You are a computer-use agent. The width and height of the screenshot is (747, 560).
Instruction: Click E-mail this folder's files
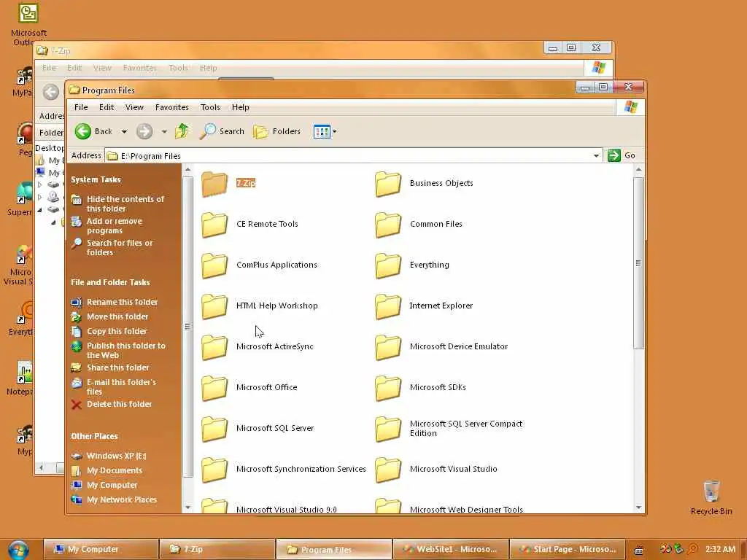coord(122,386)
